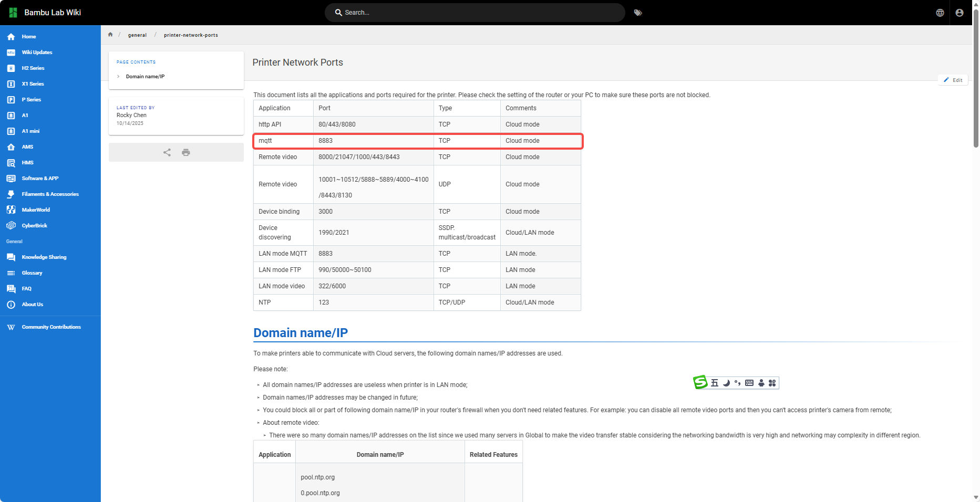
Task: Click the CyberBrick sidebar icon
Action: pos(11,226)
